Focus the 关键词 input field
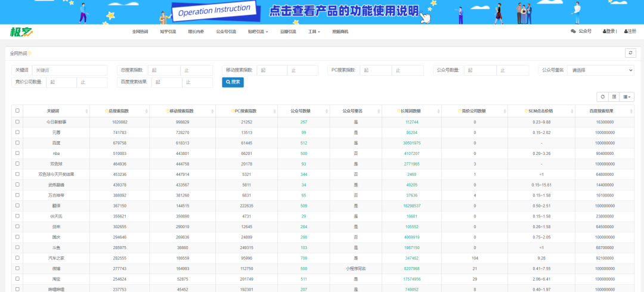 (69, 70)
